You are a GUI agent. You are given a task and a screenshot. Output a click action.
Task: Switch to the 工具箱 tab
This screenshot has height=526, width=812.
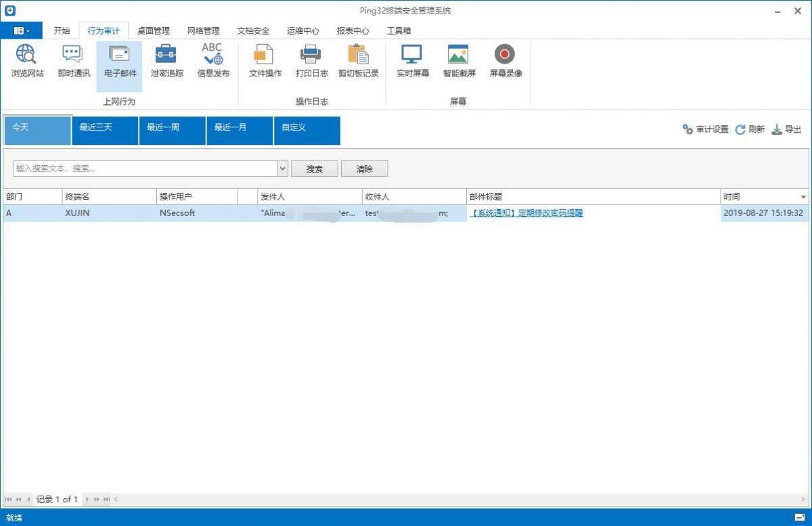tap(399, 30)
